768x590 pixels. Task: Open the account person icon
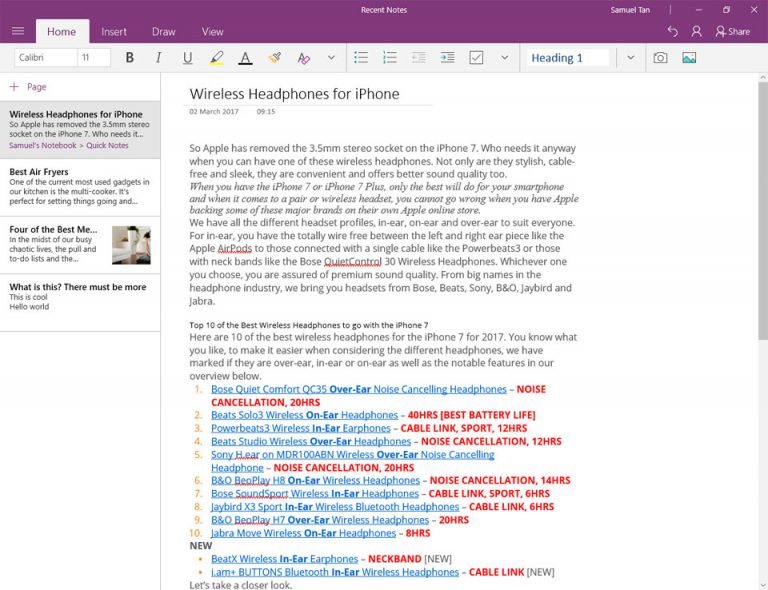696,31
